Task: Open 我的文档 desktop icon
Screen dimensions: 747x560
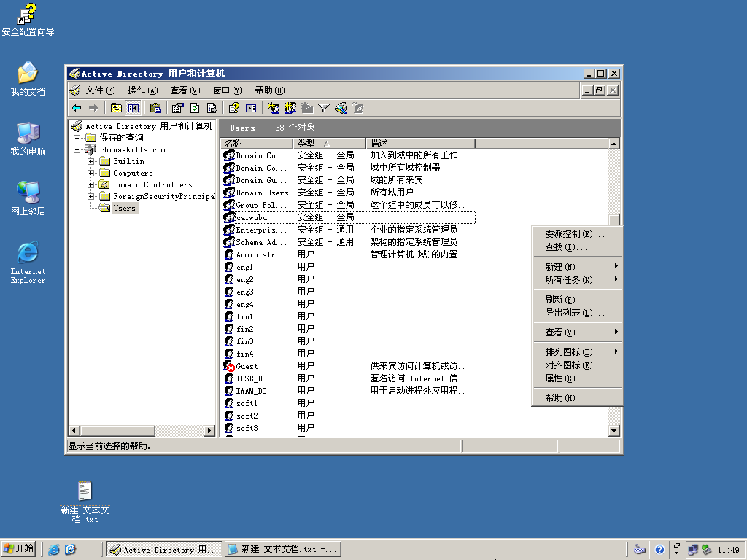Action: (x=28, y=79)
